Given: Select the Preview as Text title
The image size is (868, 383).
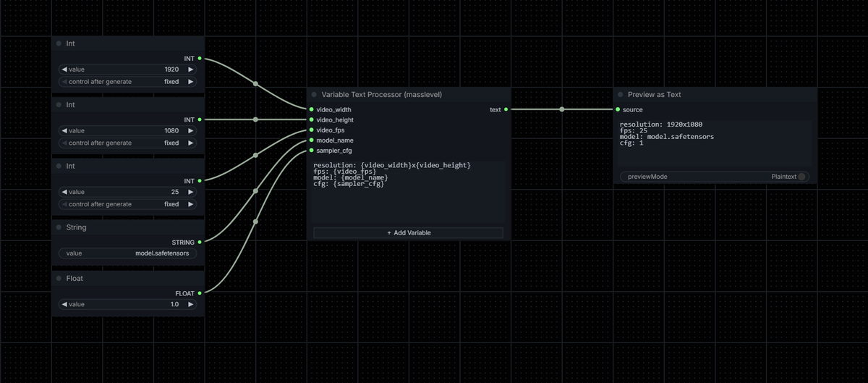Looking at the screenshot, I should click(x=654, y=95).
